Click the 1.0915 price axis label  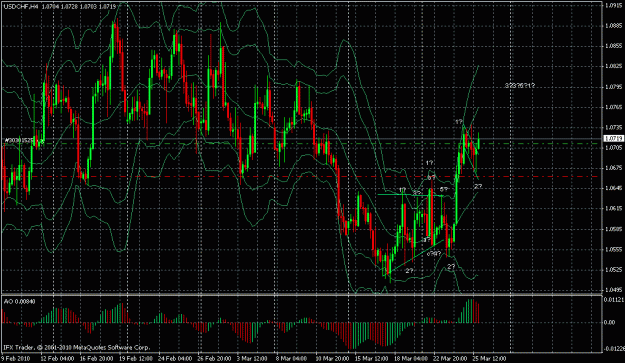point(613,5)
